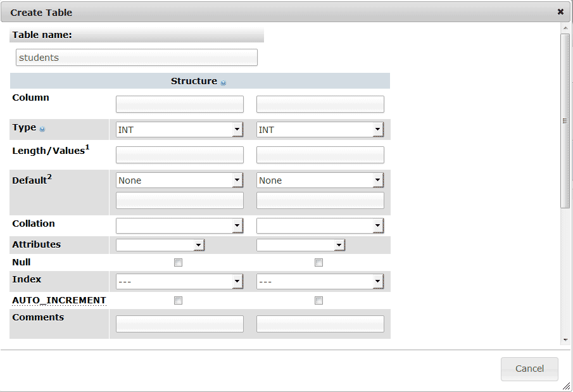The image size is (573, 392).
Task: Click first column Length/Values field
Action: click(x=179, y=155)
